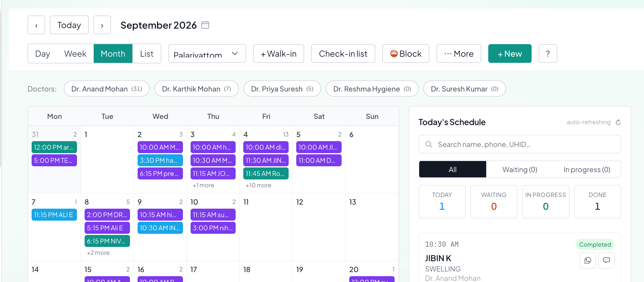Open 10:15 AM hi appointment on September 9
The height and width of the screenshot is (282, 644).
pyautogui.click(x=160, y=215)
